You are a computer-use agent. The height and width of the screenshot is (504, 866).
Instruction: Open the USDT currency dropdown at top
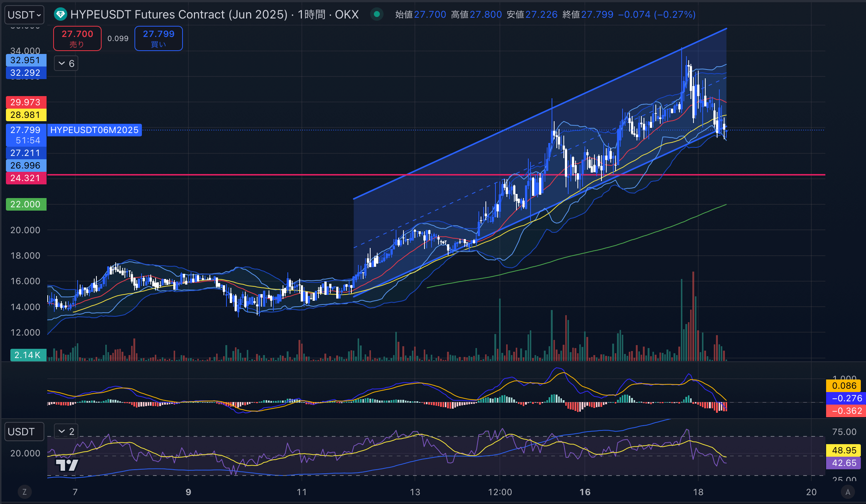point(24,15)
